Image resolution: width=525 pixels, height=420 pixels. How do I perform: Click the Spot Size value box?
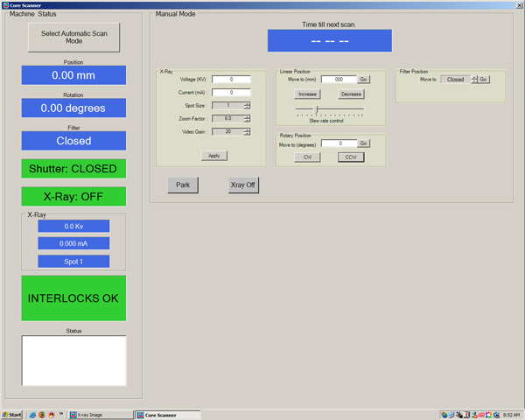[228, 106]
